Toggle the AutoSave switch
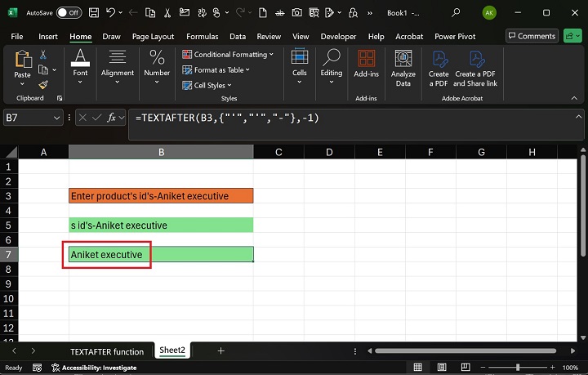 click(69, 12)
